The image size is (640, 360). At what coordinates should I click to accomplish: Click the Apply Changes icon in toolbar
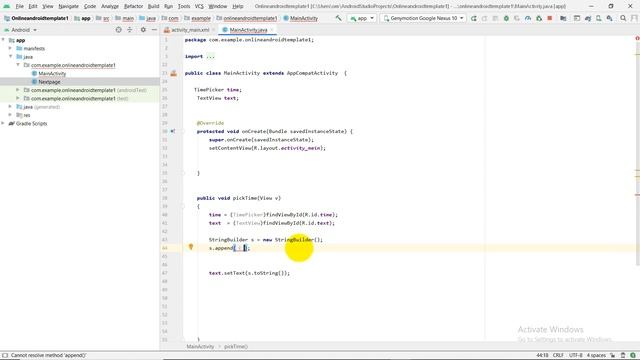[484, 18]
